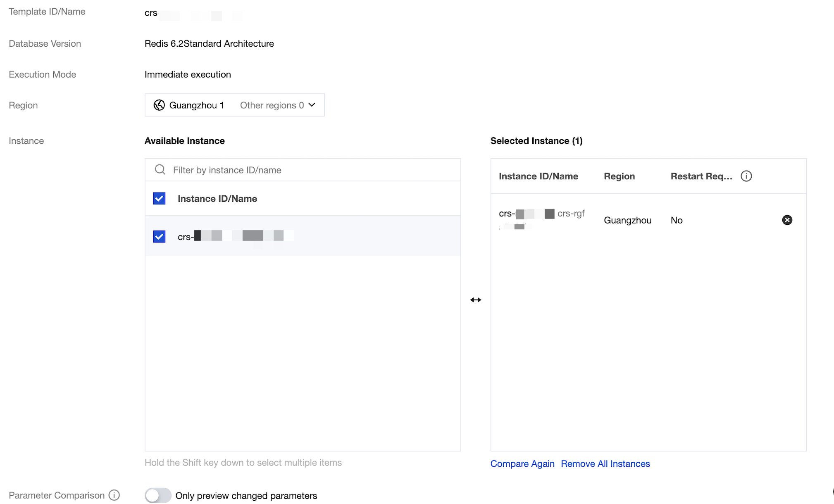Click the Compare Again link

pyautogui.click(x=522, y=464)
